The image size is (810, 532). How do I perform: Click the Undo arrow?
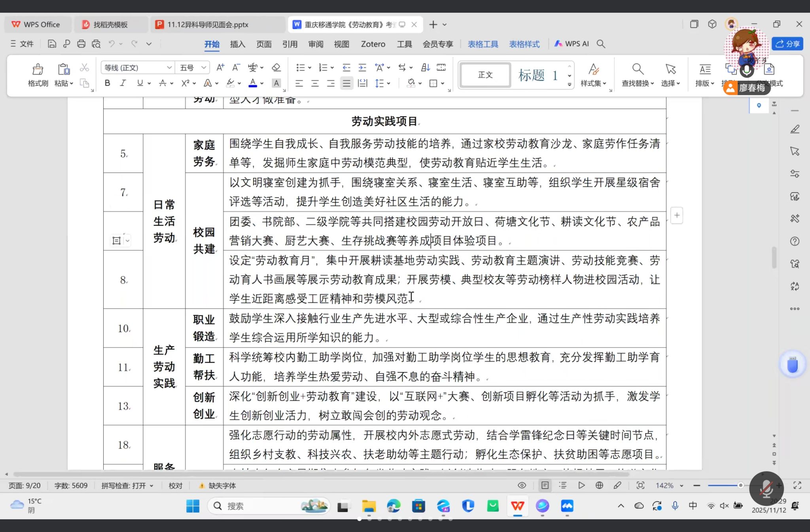coord(112,44)
